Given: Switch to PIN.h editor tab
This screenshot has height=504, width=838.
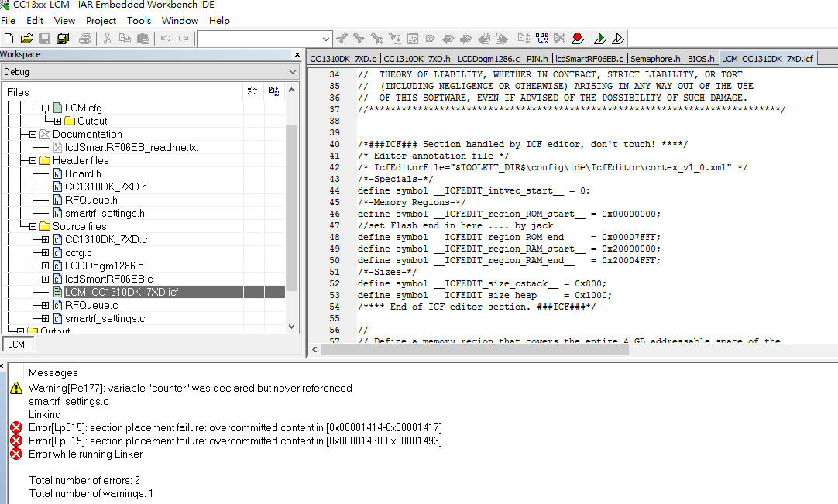Looking at the screenshot, I should click(x=537, y=59).
